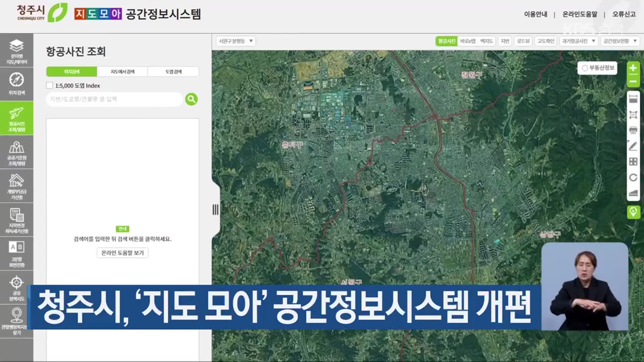Open the 분야별 지도/레이어 layers sidebar icon
644x362 pixels.
[x=16, y=51]
